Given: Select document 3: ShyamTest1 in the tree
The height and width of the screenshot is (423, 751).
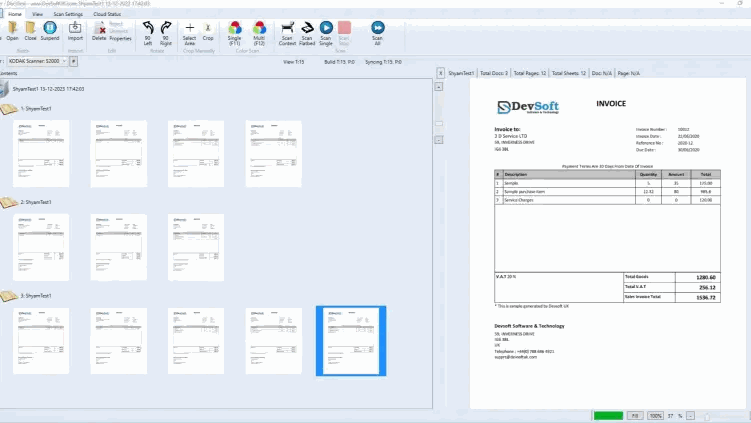Looking at the screenshot, I should [x=36, y=296].
